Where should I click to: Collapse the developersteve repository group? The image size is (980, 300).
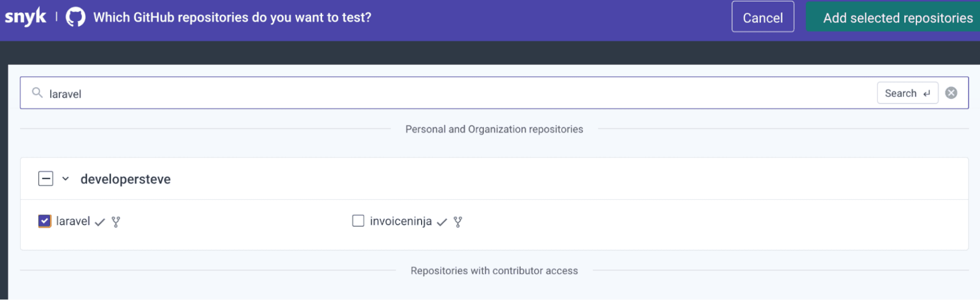pos(65,179)
